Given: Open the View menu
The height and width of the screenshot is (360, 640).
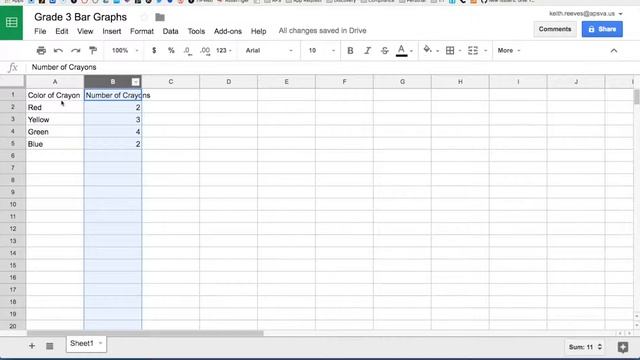Looking at the screenshot, I should click(x=85, y=31).
